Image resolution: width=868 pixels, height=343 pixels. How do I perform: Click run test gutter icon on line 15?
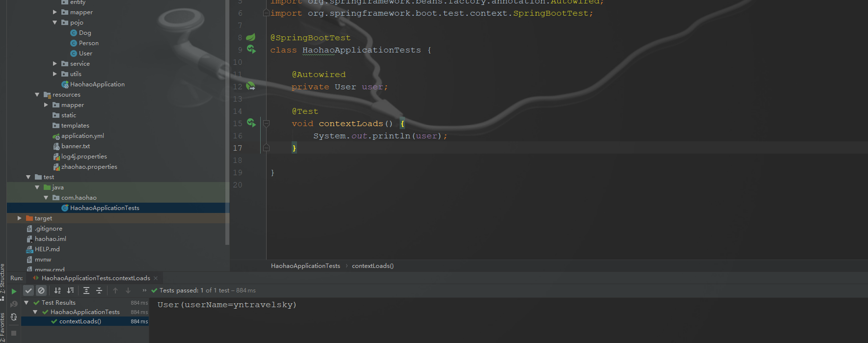pos(251,123)
